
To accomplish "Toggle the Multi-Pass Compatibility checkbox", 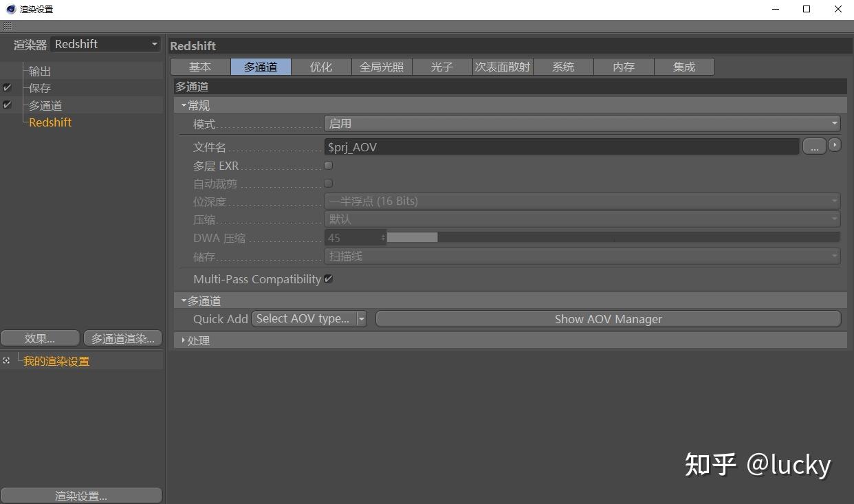I will [329, 278].
